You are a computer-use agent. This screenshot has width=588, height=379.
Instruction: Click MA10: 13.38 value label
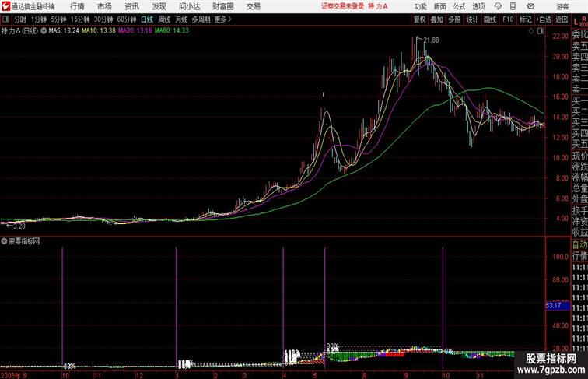pos(99,31)
